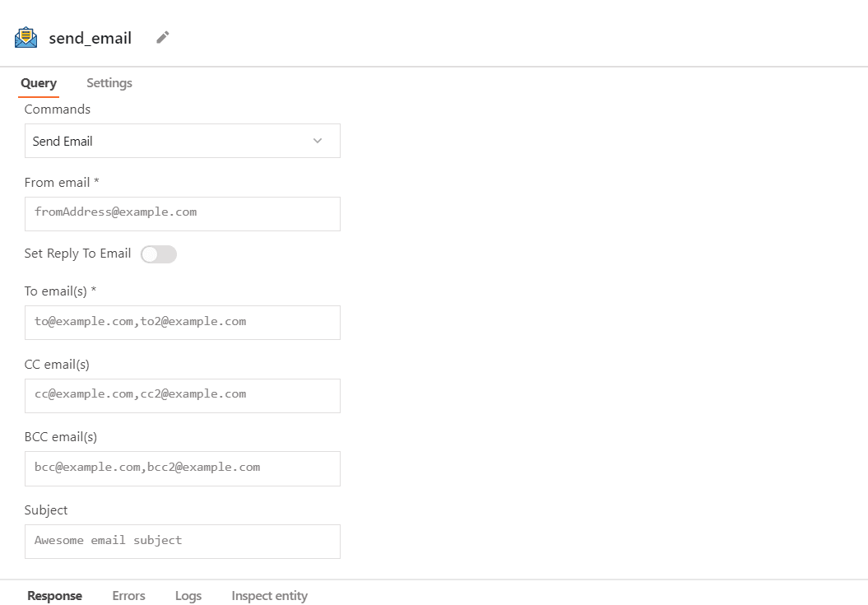Click the From email field label

click(x=62, y=182)
